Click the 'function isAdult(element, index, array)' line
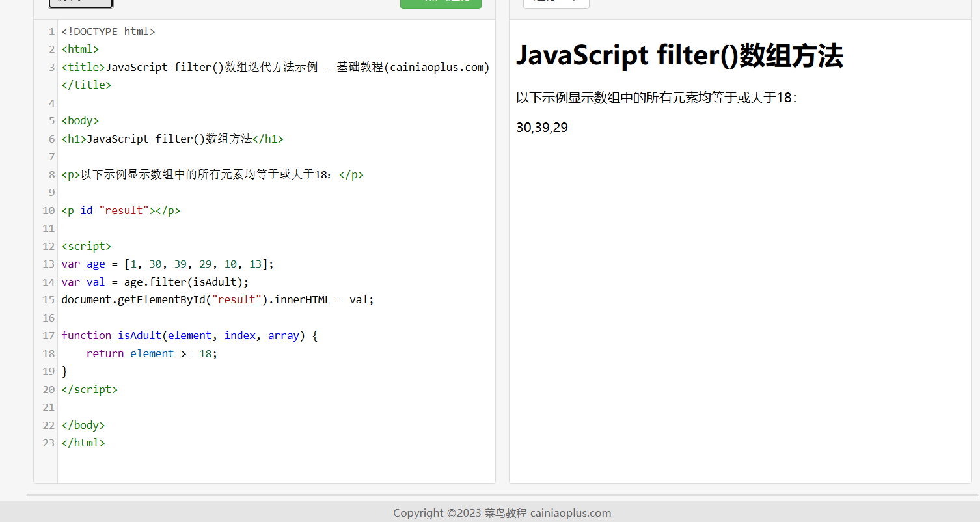 (x=189, y=335)
